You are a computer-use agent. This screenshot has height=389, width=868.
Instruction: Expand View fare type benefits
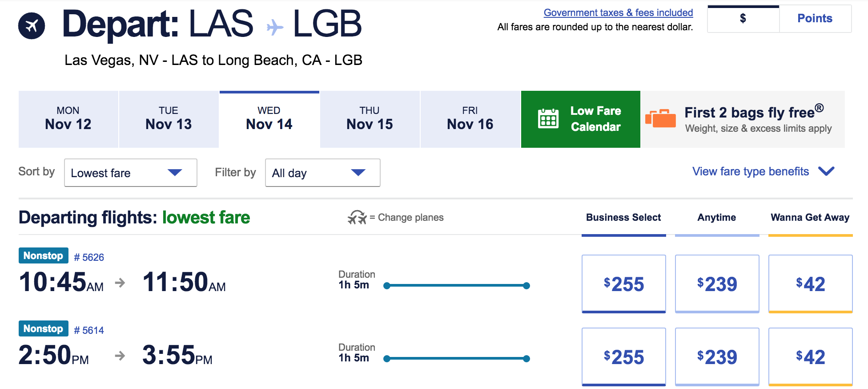(x=764, y=171)
